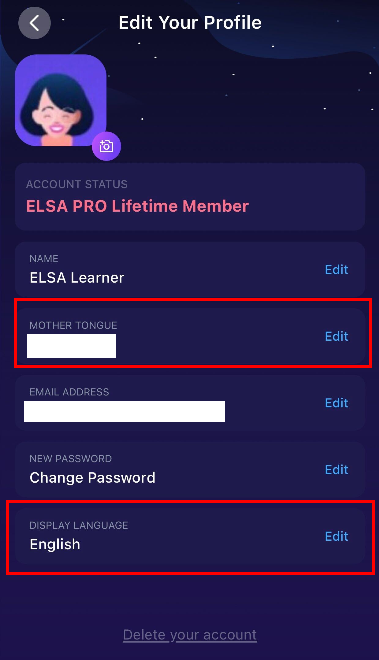Open the profile avatar picture
The height and width of the screenshot is (660, 379).
60,100
